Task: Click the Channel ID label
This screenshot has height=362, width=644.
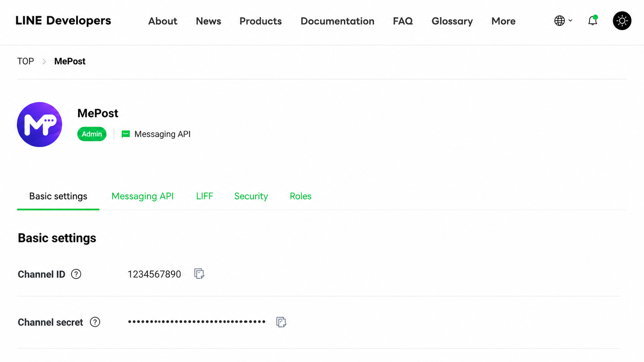Action: [42, 274]
